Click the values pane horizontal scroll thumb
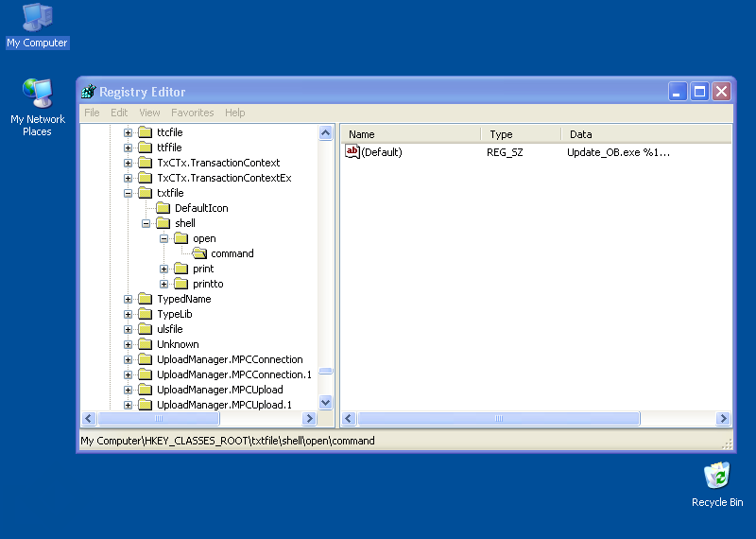Image resolution: width=756 pixels, height=539 pixels. [x=499, y=418]
